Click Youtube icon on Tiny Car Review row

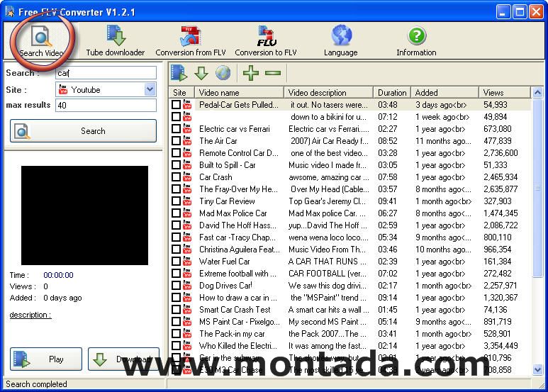click(187, 201)
